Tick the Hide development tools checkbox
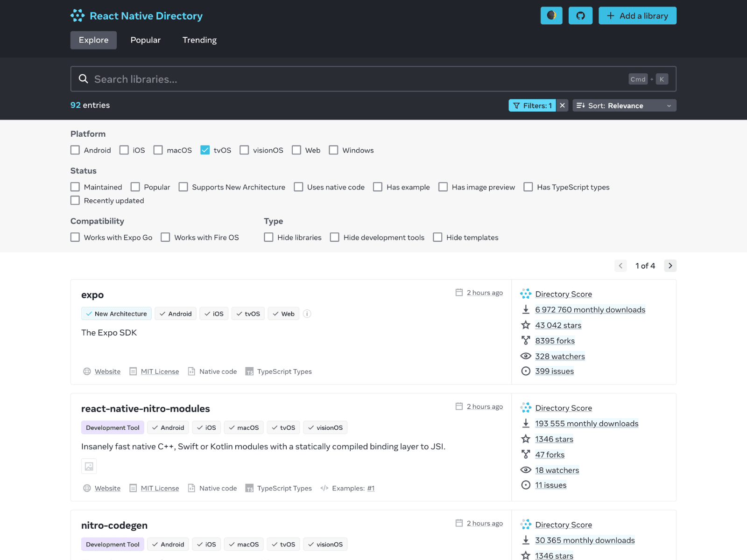The image size is (747, 560). (335, 238)
